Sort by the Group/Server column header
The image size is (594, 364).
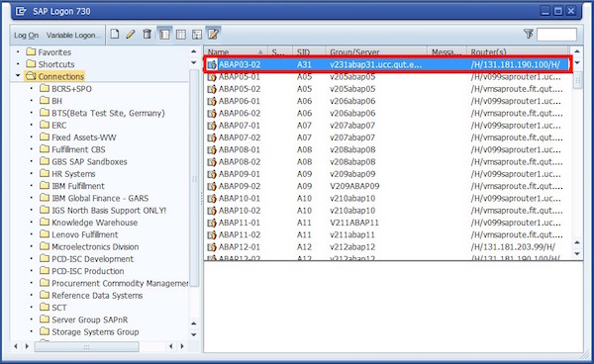pyautogui.click(x=376, y=51)
